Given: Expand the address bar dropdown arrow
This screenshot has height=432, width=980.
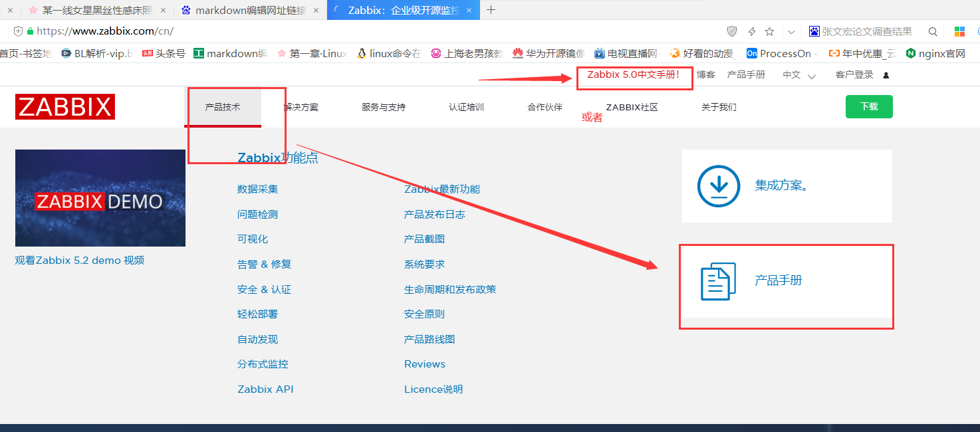Looking at the screenshot, I should pyautogui.click(x=791, y=32).
